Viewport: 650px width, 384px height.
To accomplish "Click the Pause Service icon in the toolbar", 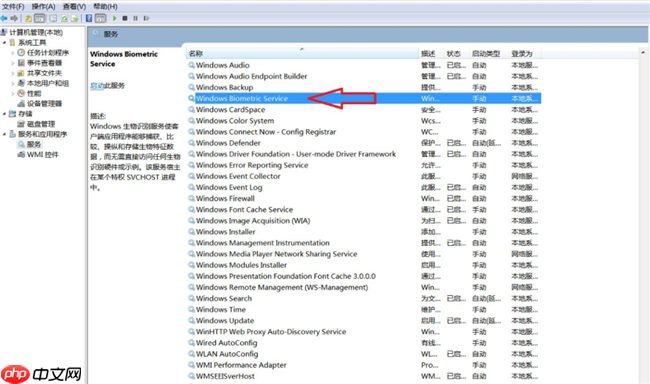I will coord(136,18).
